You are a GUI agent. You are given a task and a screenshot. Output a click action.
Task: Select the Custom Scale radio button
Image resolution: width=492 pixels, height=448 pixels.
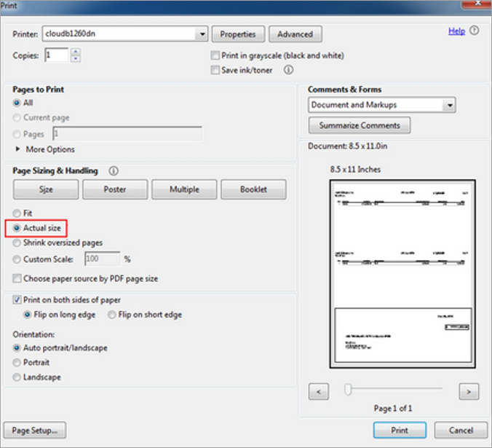(17, 259)
